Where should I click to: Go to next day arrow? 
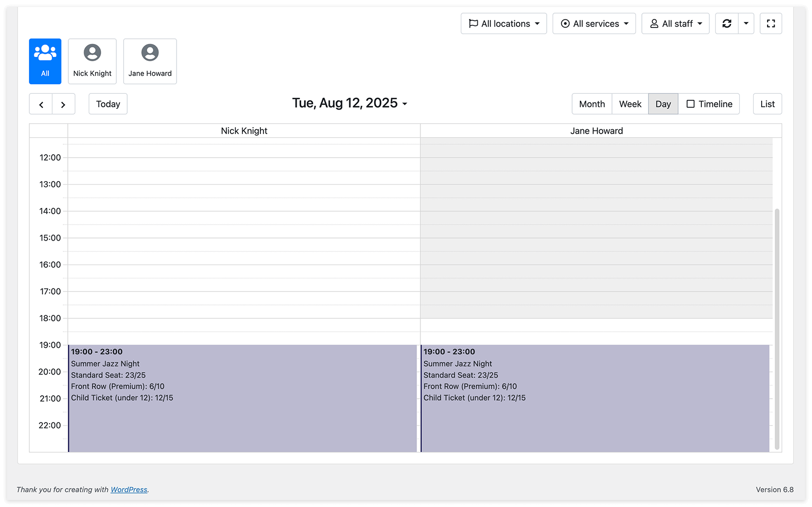[63, 104]
